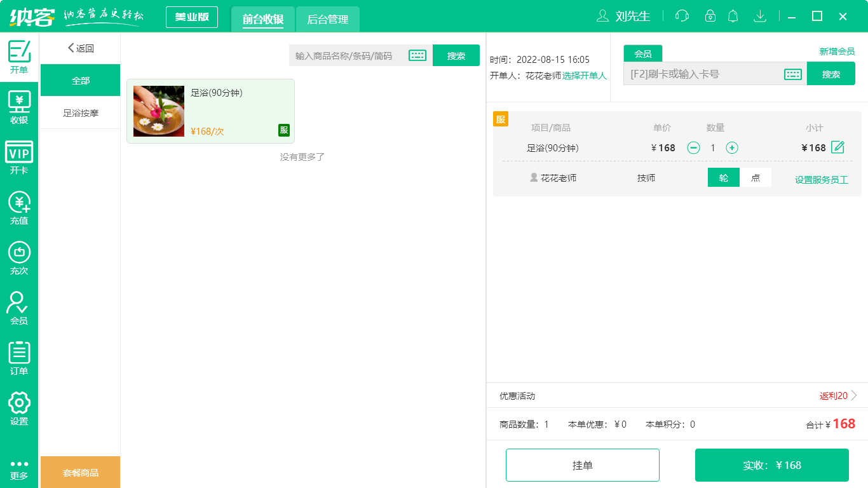The height and width of the screenshot is (488, 868).
Task: Open the 充次 session recharge icon
Action: coord(19,255)
